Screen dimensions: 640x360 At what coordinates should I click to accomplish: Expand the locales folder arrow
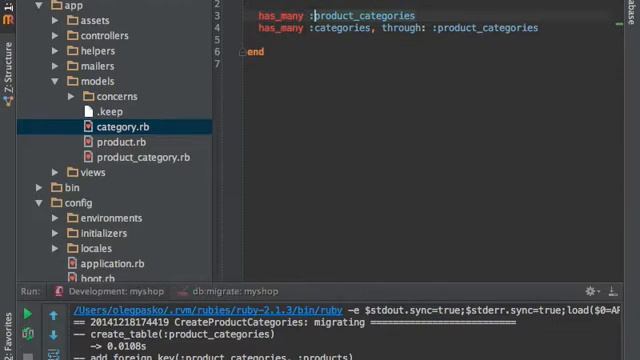coord(55,248)
